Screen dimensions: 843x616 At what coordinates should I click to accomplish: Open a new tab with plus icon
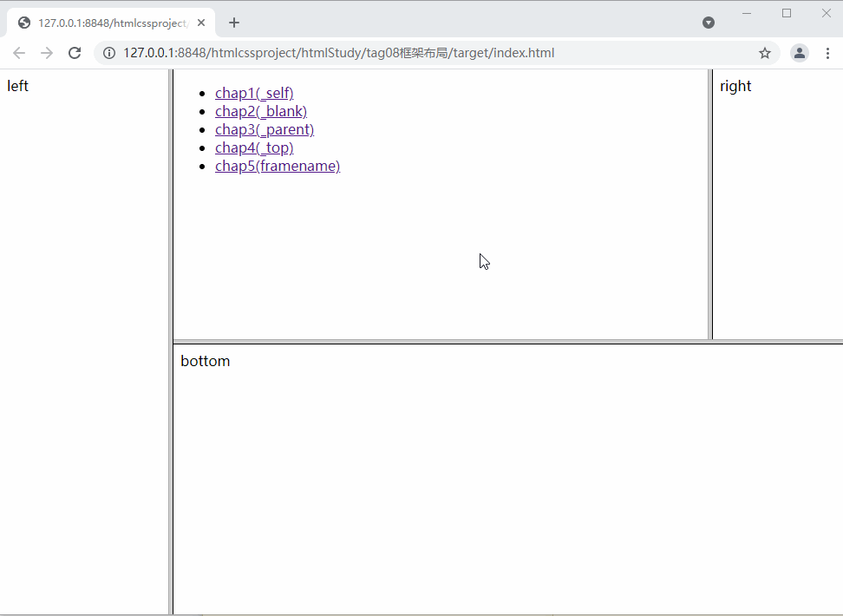(234, 23)
